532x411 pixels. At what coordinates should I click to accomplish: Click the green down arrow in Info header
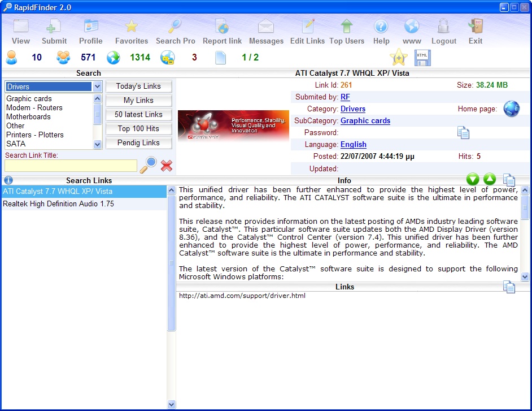coord(473,179)
